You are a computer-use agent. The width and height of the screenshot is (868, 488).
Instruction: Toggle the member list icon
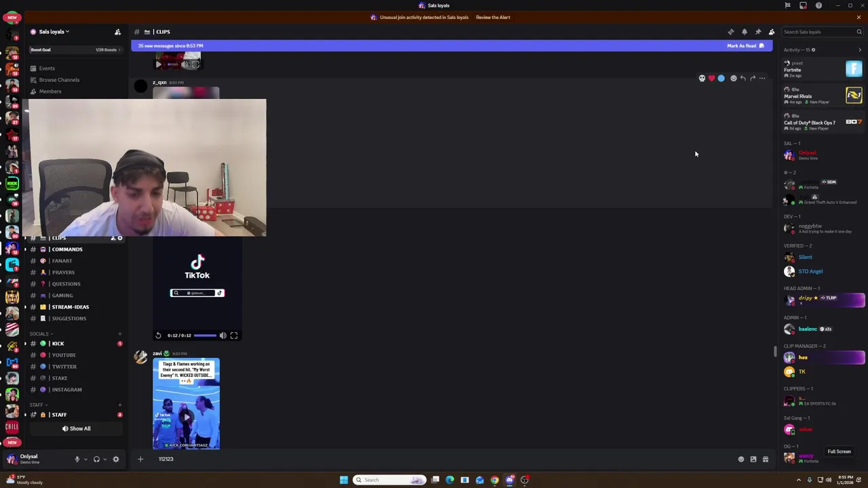(x=772, y=32)
